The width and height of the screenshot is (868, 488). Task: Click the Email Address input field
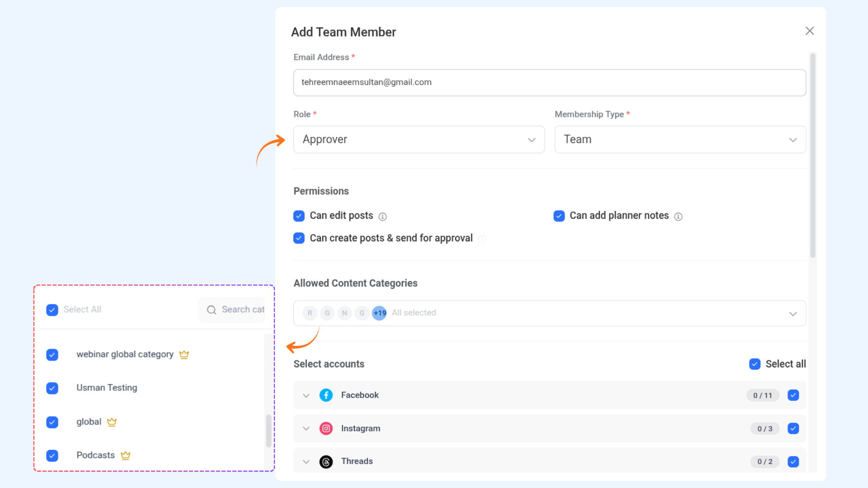coord(549,83)
